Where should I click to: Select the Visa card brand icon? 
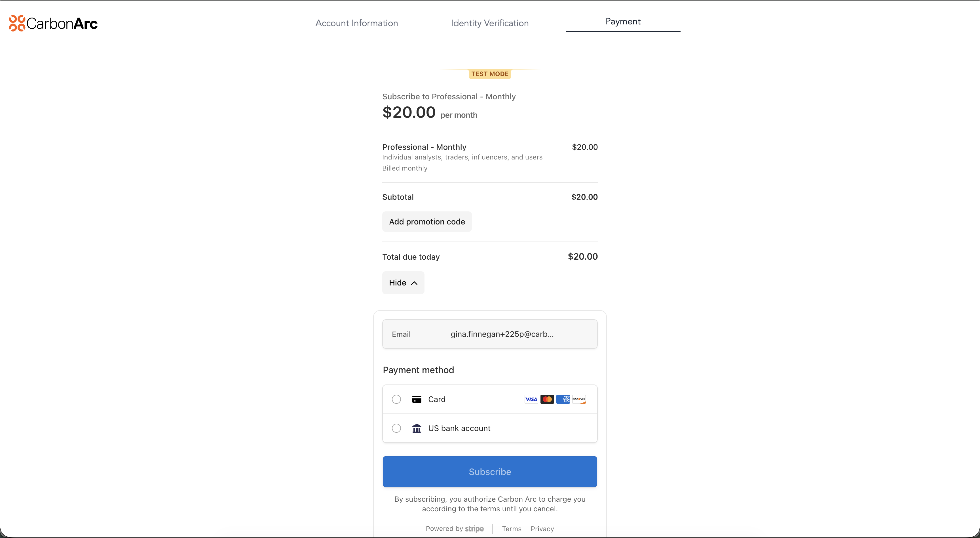[531, 399]
